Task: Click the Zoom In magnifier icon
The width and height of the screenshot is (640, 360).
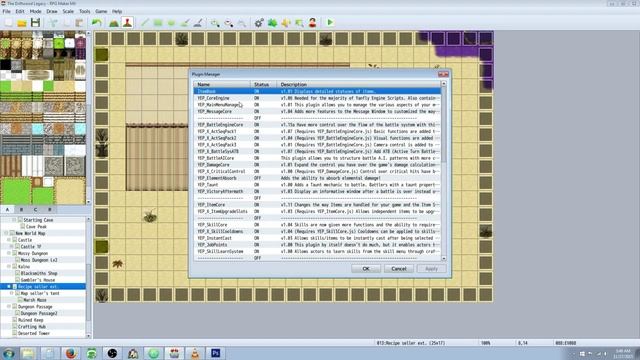Action: tap(215, 23)
